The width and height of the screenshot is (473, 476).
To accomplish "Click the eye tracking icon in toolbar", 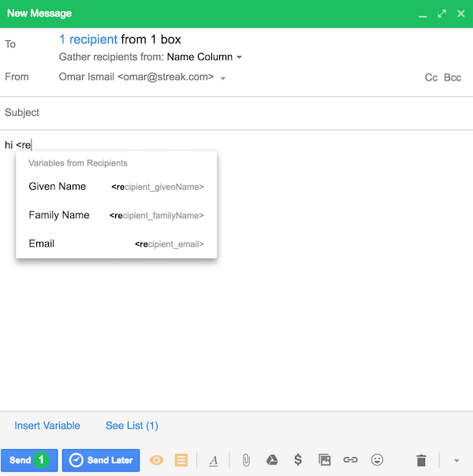I will [x=157, y=460].
